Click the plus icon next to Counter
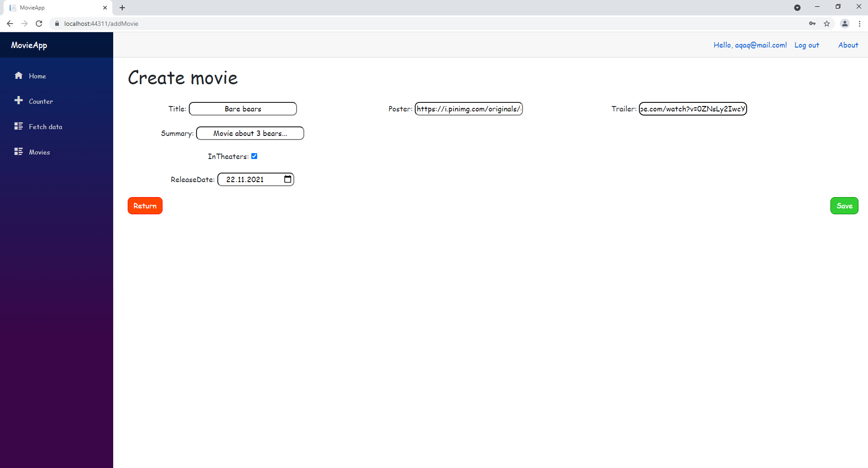868x468 pixels. 19,101
